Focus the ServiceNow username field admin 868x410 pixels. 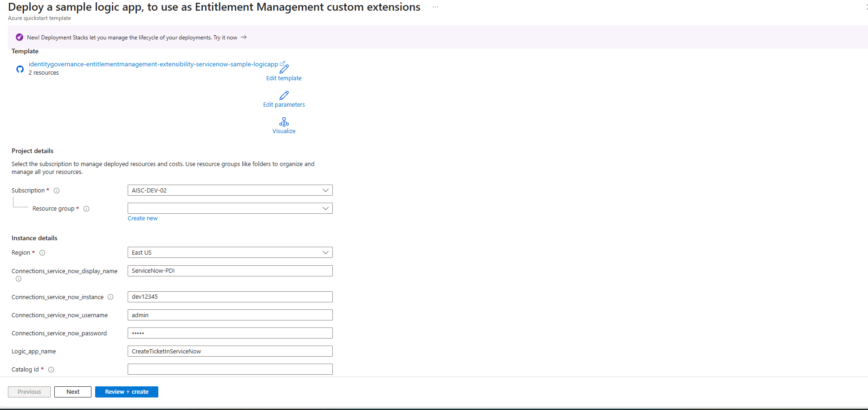pyautogui.click(x=230, y=315)
